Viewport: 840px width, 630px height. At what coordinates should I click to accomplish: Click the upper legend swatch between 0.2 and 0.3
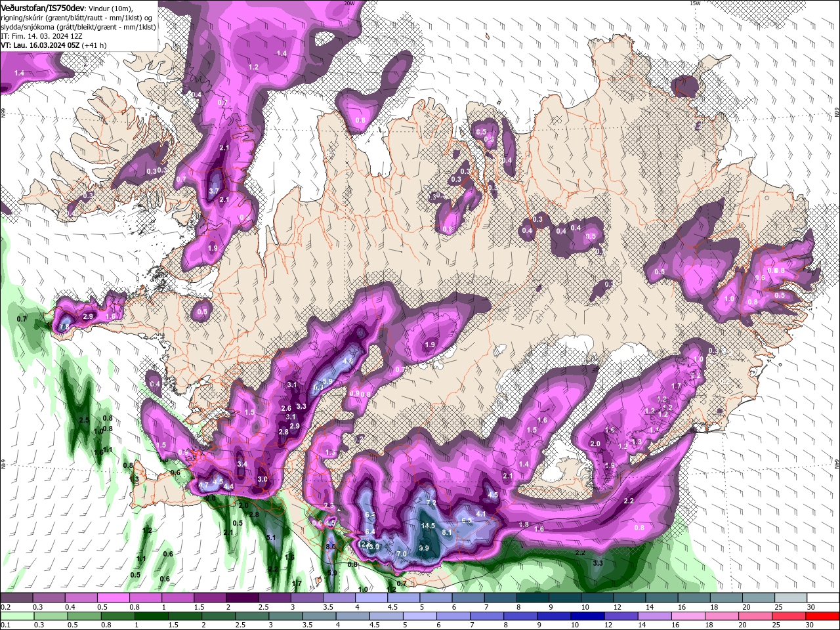[16, 598]
